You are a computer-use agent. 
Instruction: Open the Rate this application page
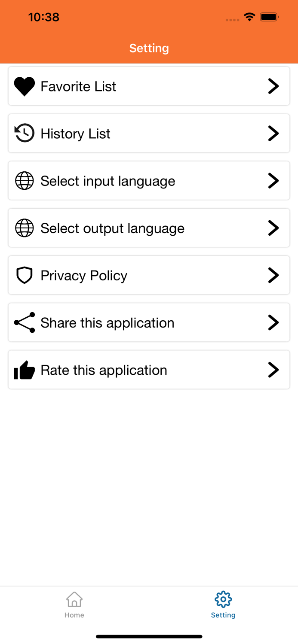pos(149,370)
